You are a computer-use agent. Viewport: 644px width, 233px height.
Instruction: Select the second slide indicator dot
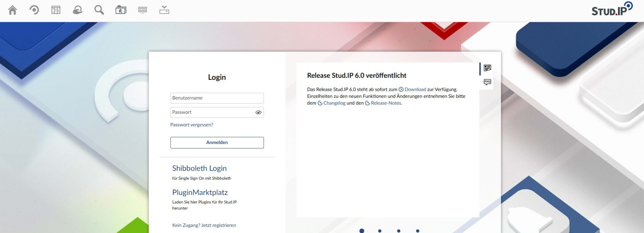click(380, 231)
